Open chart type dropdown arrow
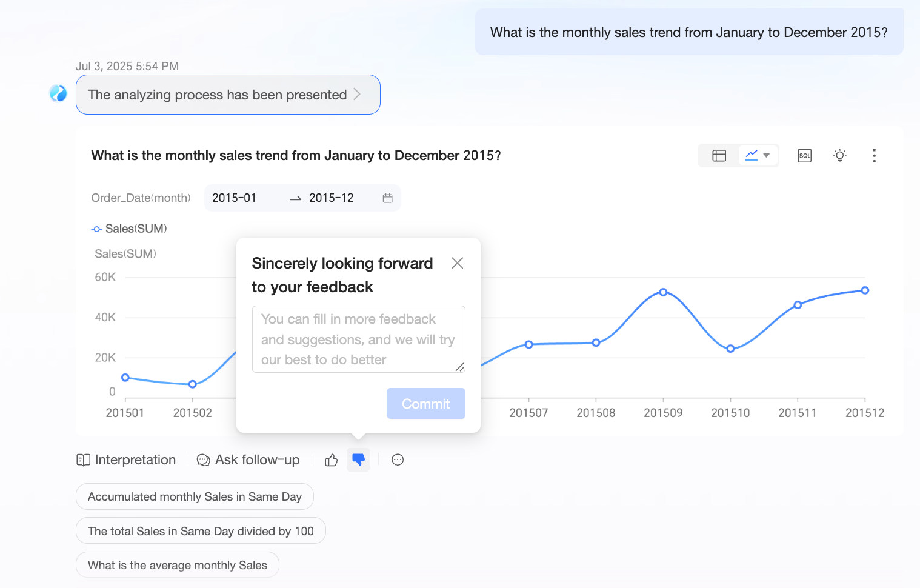The width and height of the screenshot is (920, 588). [x=767, y=156]
